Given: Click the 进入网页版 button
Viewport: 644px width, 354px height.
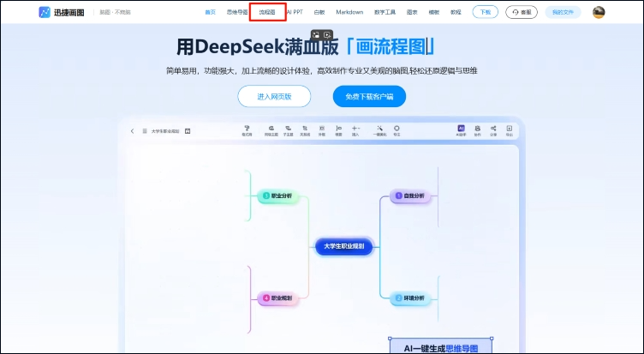Looking at the screenshot, I should (274, 97).
